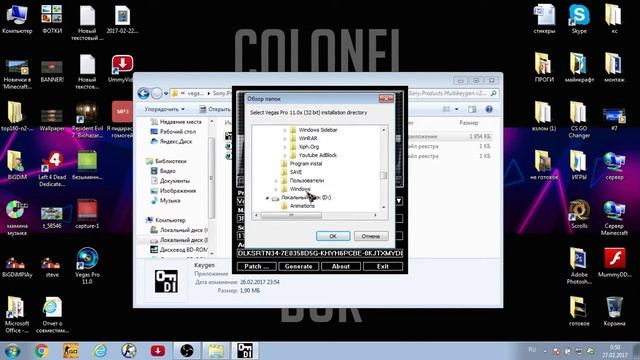Open the Explorer view options dropdown arrow
The image size is (640, 360).
[x=457, y=109]
